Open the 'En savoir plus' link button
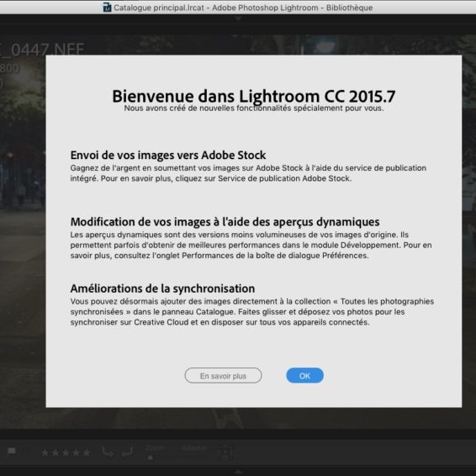This screenshot has height=476, width=476. click(223, 376)
